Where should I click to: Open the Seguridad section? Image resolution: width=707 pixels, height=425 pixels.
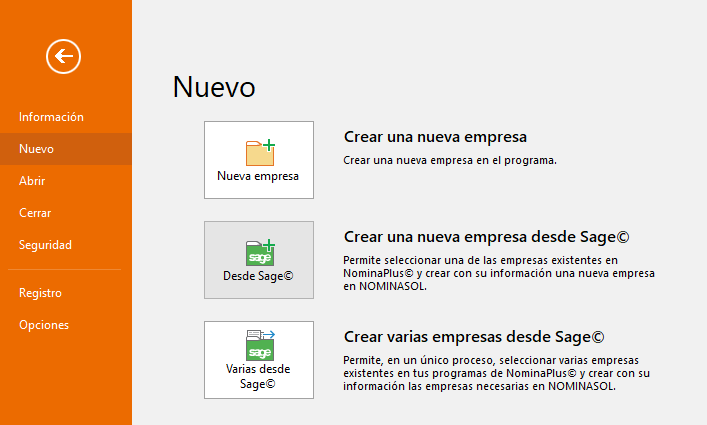coord(45,245)
